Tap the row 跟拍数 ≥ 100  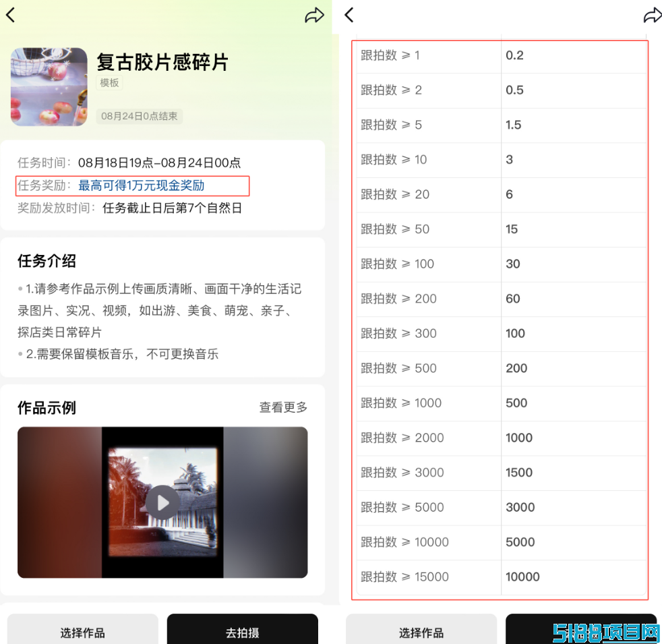[x=502, y=264]
